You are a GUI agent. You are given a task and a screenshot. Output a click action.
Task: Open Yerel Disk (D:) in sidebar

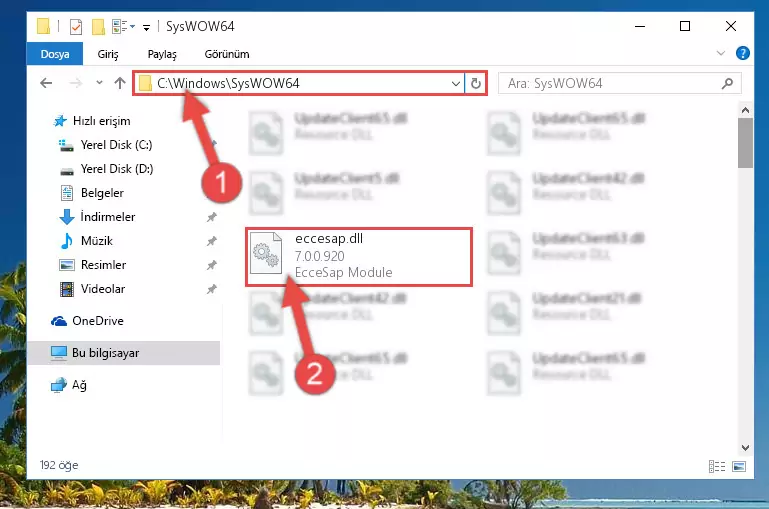point(106,169)
